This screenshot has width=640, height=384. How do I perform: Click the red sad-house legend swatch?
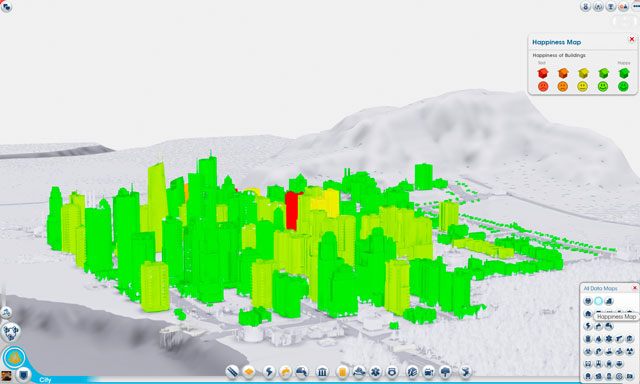pos(543,73)
